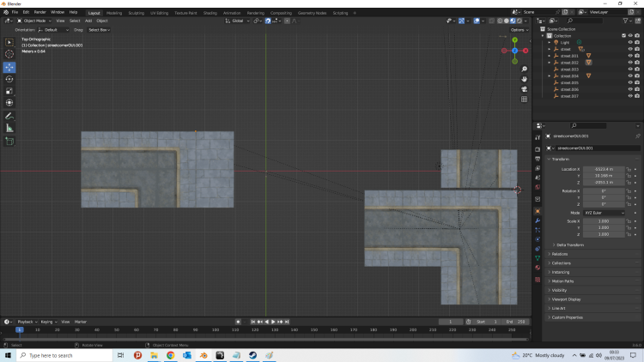
Task: Activate the Select Box tool icon
Action: 9,42
